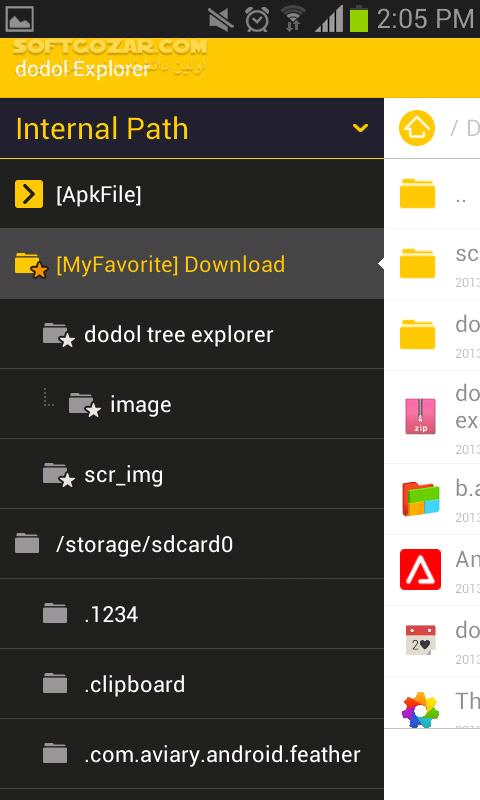
Task: Open the first 'do' yellow folder in file list
Action: [417, 334]
